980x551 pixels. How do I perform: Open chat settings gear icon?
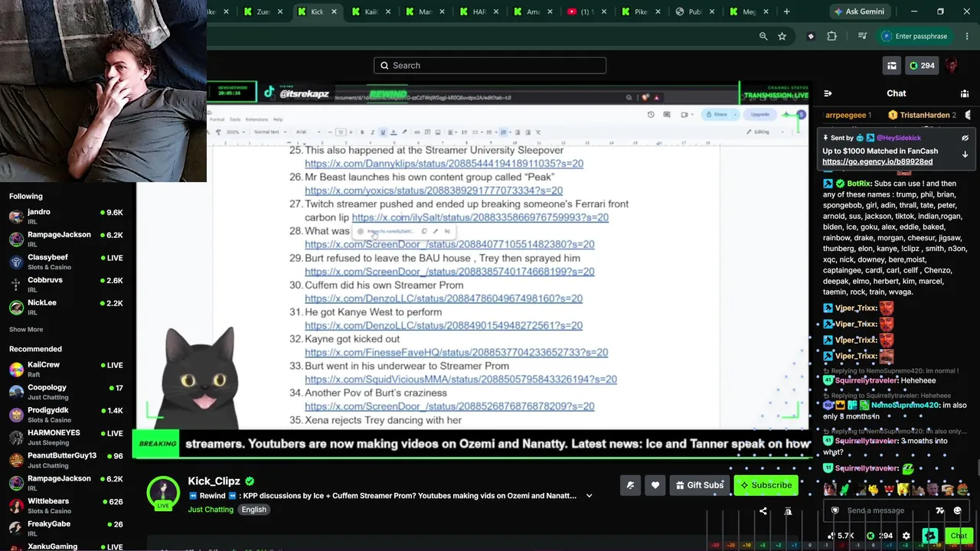[x=906, y=536]
